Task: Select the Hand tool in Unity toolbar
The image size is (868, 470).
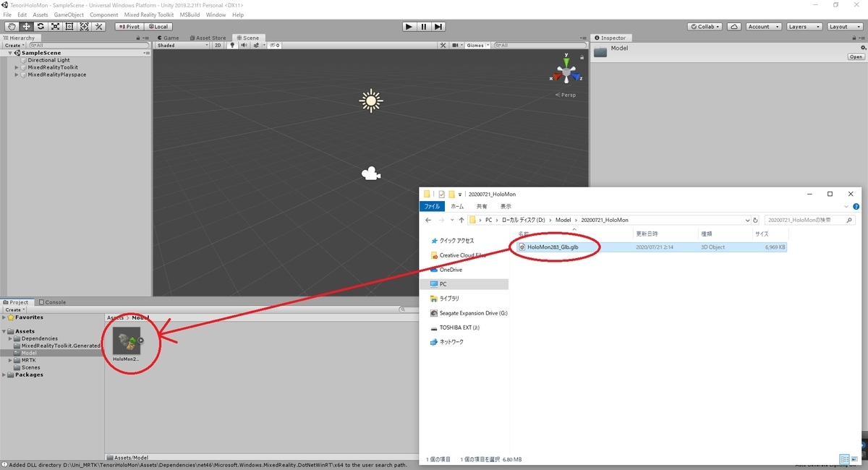Action: (x=12, y=27)
